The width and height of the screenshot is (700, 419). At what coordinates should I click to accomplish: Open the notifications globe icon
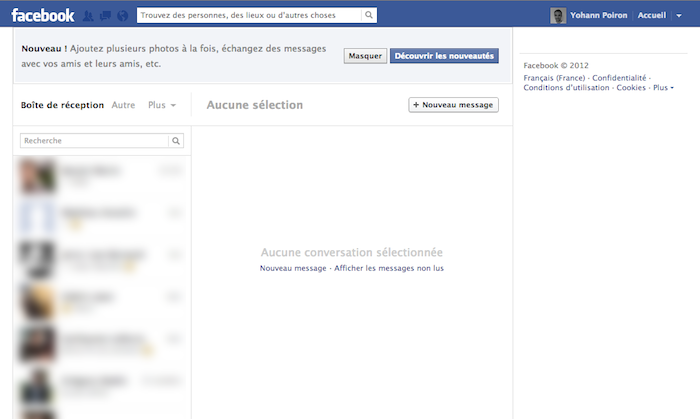(121, 16)
